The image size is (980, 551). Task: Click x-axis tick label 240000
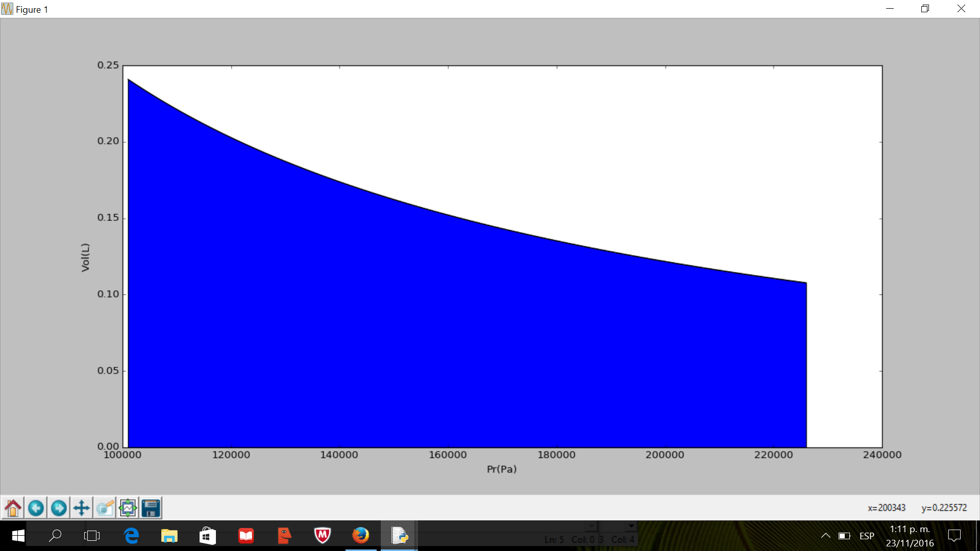pyautogui.click(x=882, y=455)
